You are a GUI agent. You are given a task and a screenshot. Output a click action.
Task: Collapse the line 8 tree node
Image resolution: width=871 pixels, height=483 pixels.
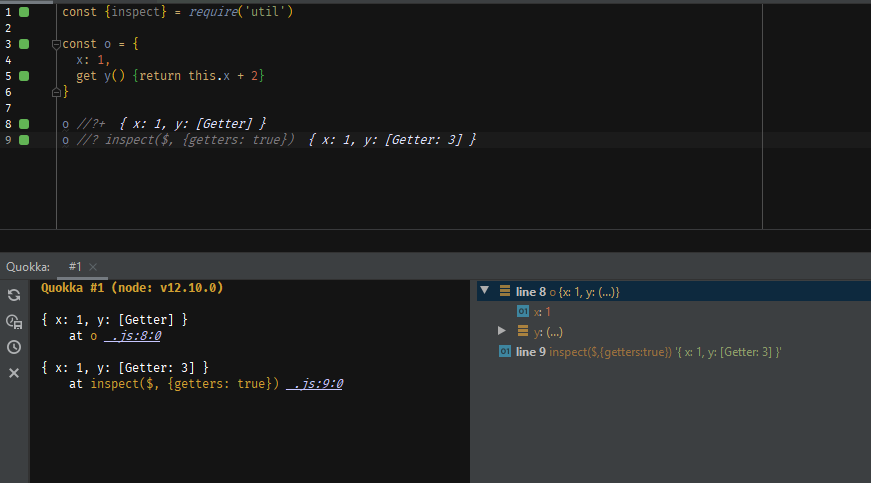[484, 290]
